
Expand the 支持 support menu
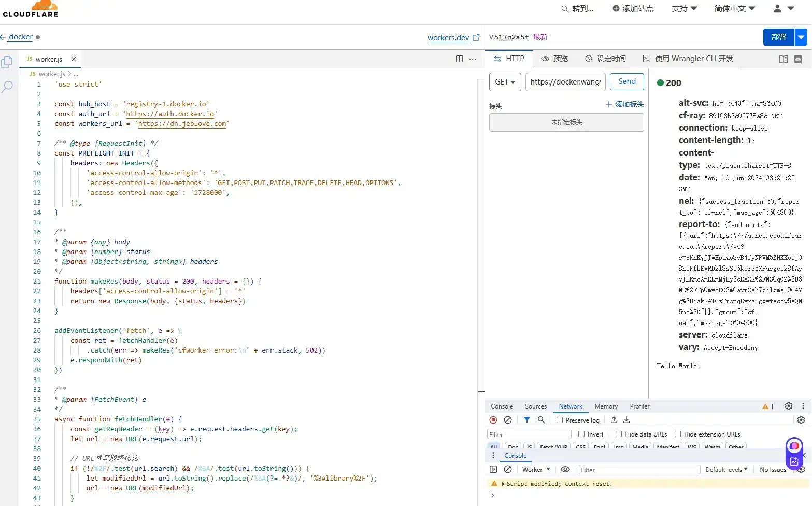click(685, 8)
